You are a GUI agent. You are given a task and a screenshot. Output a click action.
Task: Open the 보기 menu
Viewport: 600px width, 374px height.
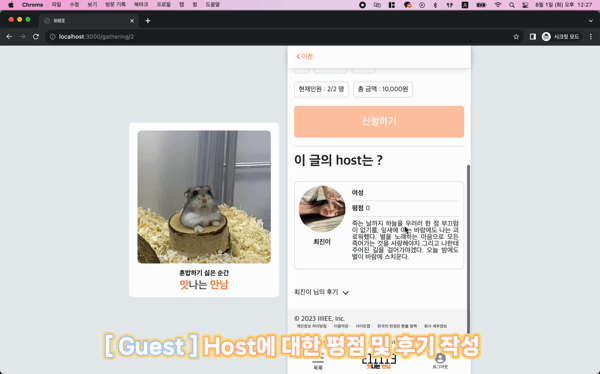(92, 5)
